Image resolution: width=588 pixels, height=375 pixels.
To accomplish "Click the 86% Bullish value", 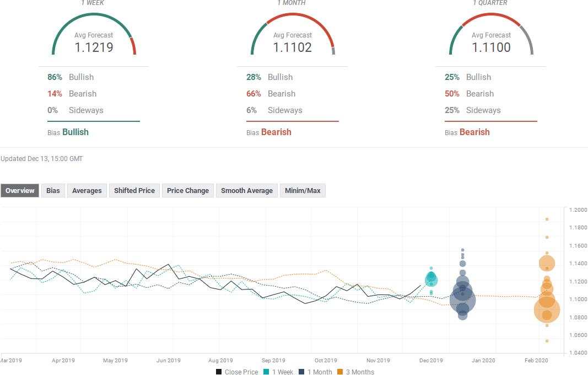I will [x=55, y=77].
